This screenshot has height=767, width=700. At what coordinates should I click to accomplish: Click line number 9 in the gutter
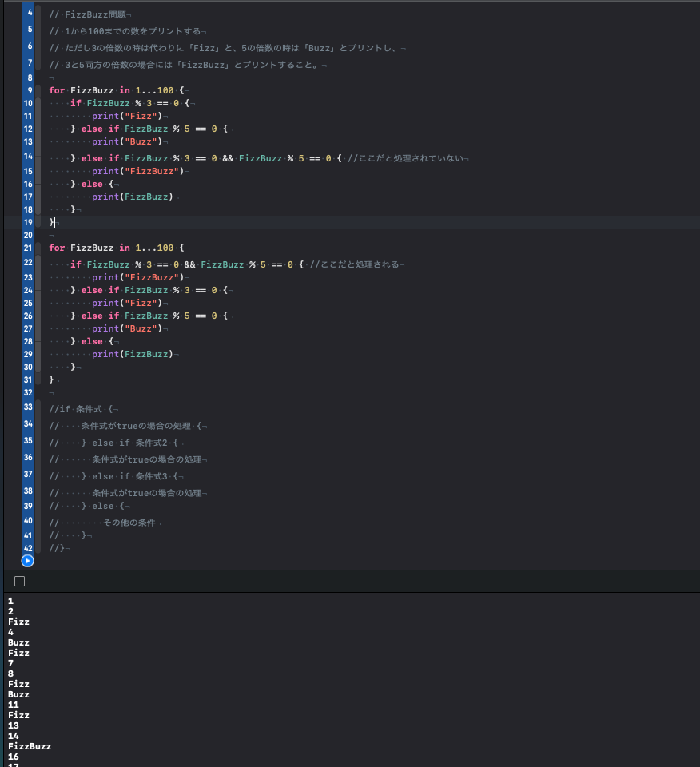(30, 90)
